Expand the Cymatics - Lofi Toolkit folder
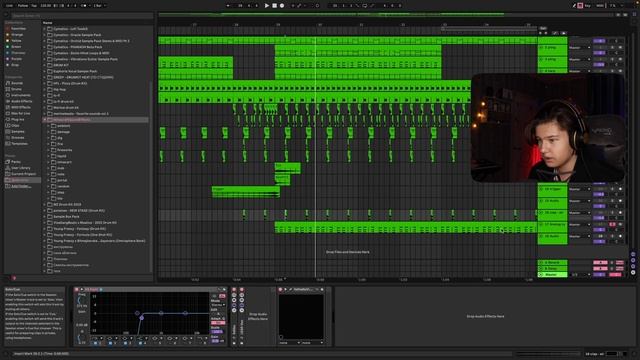The image size is (640, 360). point(44,29)
